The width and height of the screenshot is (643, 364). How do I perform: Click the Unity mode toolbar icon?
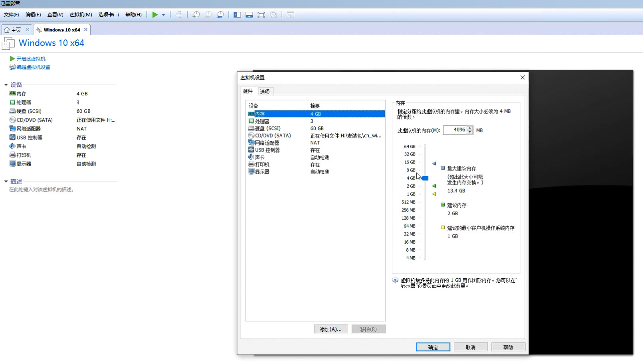pos(273,15)
